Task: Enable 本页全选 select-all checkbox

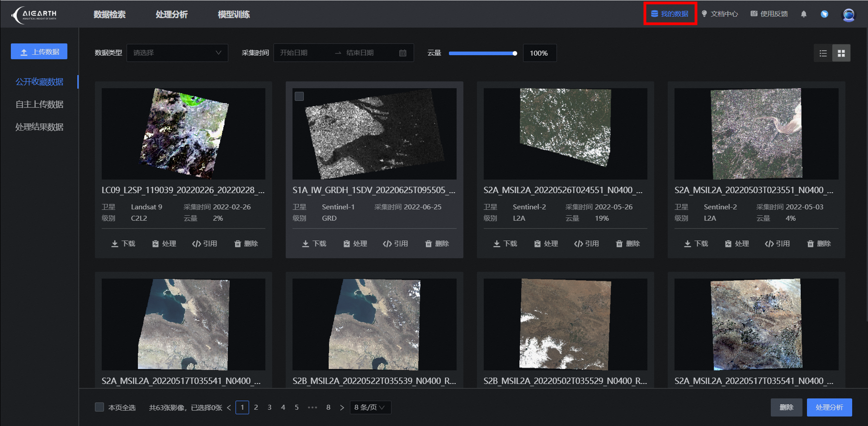Action: [x=99, y=407]
